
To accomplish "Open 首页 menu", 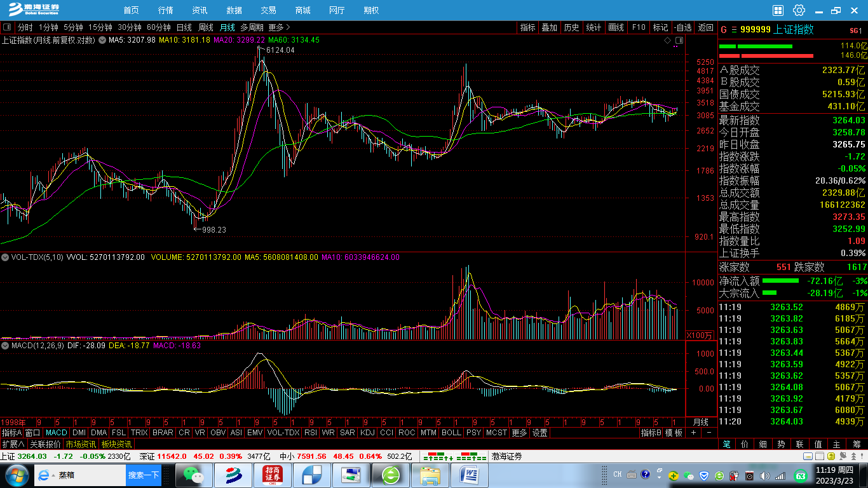I will pos(131,10).
